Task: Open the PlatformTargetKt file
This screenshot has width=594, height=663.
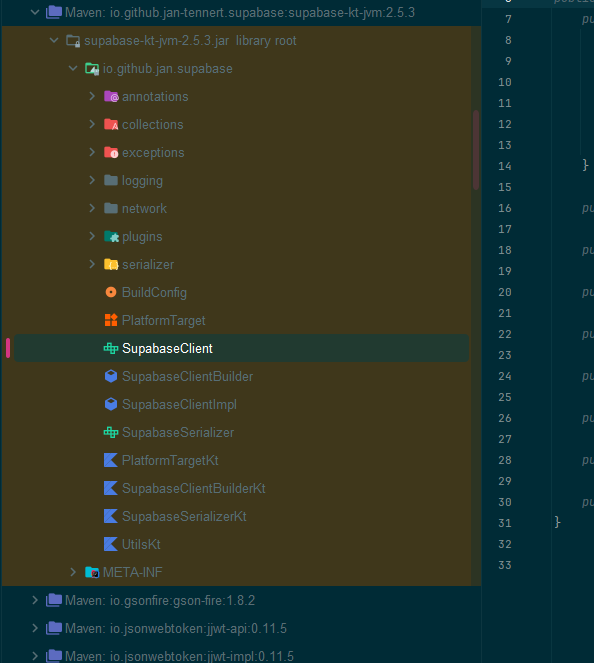Action: click(x=170, y=460)
